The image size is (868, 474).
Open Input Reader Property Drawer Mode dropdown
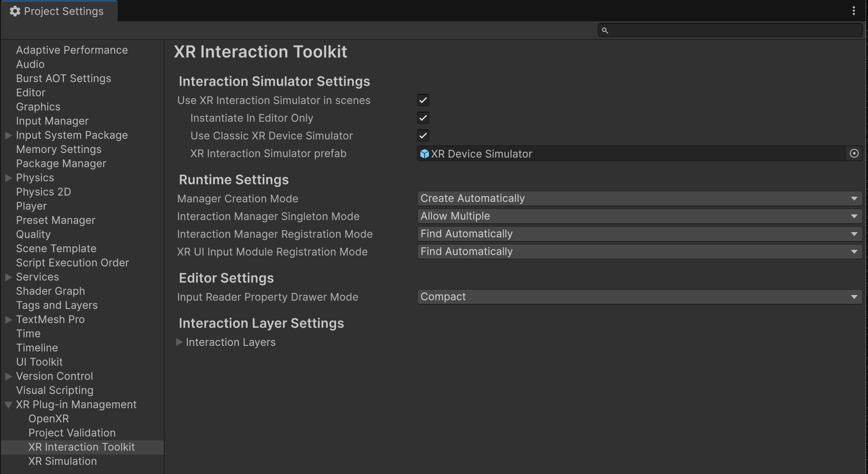coord(640,297)
